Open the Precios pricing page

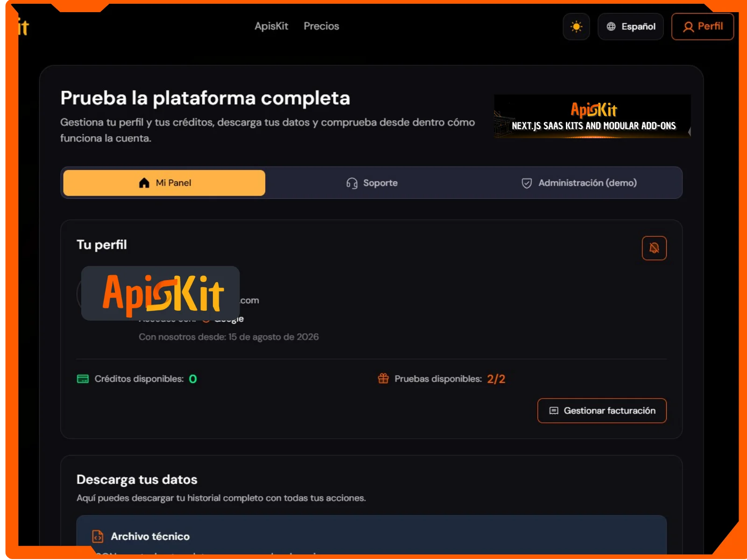[x=321, y=26]
